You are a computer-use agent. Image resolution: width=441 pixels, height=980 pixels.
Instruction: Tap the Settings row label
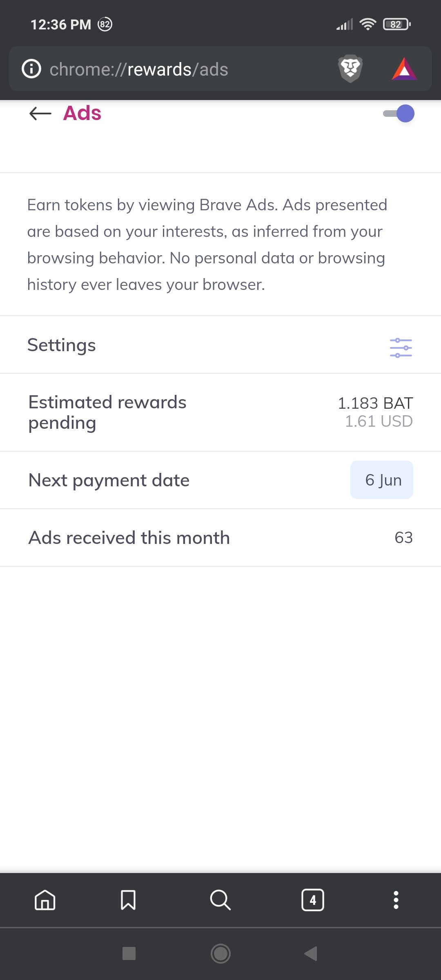tap(62, 345)
